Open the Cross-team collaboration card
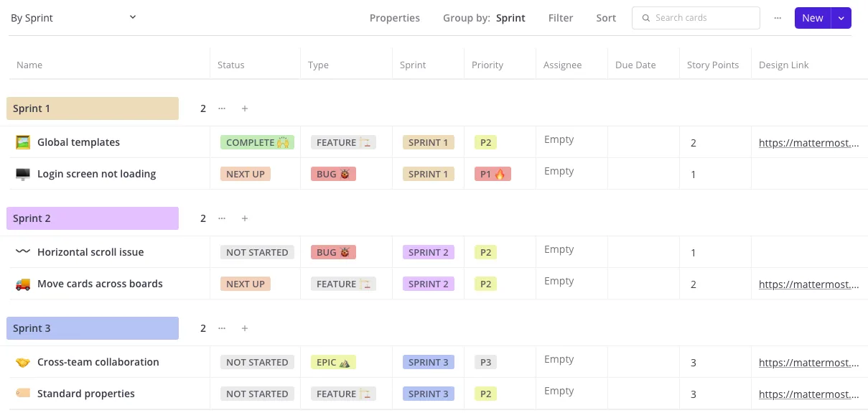Viewport: 868px width, 413px height. 98,362
